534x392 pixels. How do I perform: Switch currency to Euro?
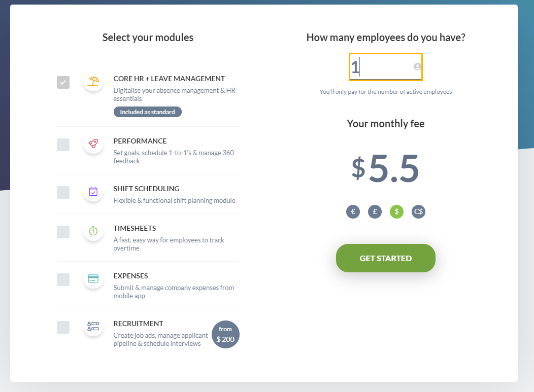point(353,212)
